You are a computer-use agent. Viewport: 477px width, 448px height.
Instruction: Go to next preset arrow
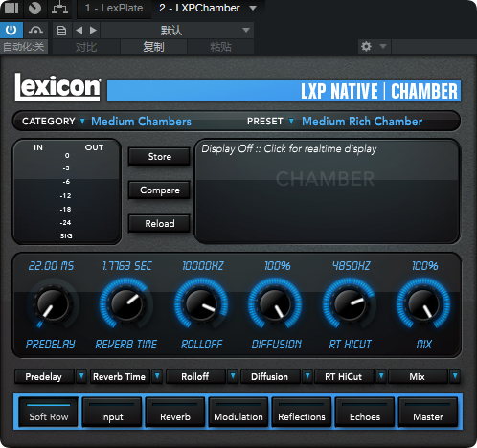(93, 31)
